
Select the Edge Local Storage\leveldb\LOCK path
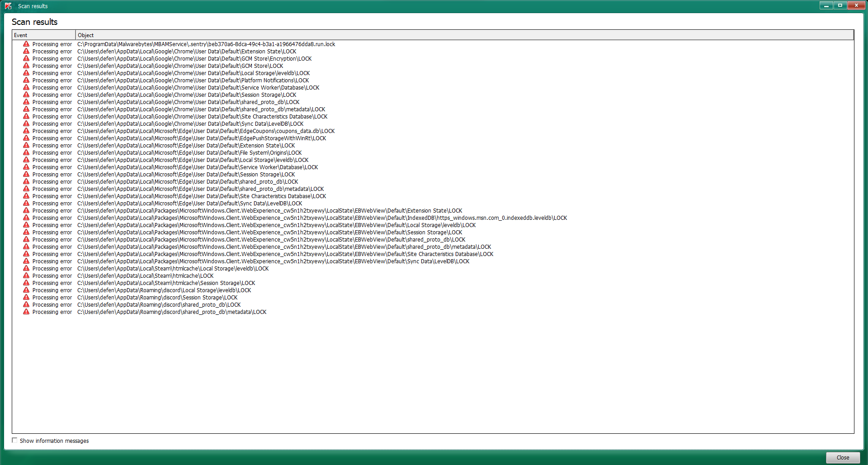(x=193, y=160)
